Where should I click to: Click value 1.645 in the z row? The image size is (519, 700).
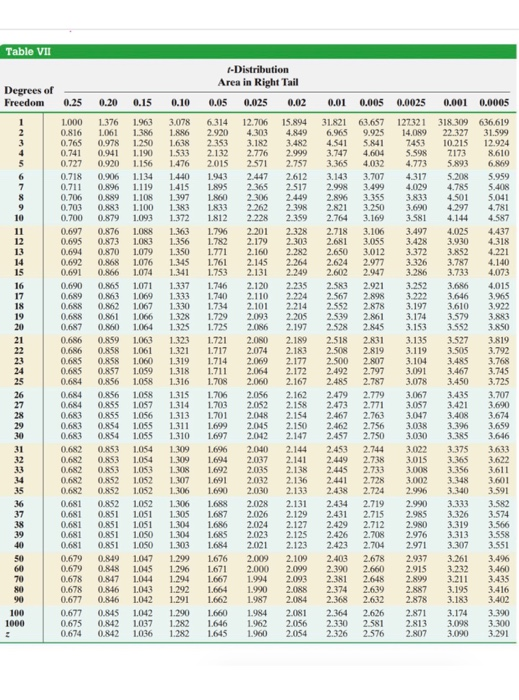217,633
